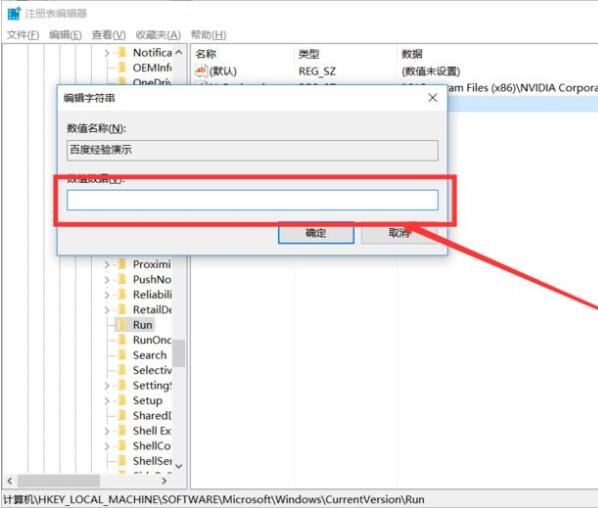Image resolution: width=598 pixels, height=508 pixels.
Task: Select the RetailDe folder icon
Action: click(122, 309)
